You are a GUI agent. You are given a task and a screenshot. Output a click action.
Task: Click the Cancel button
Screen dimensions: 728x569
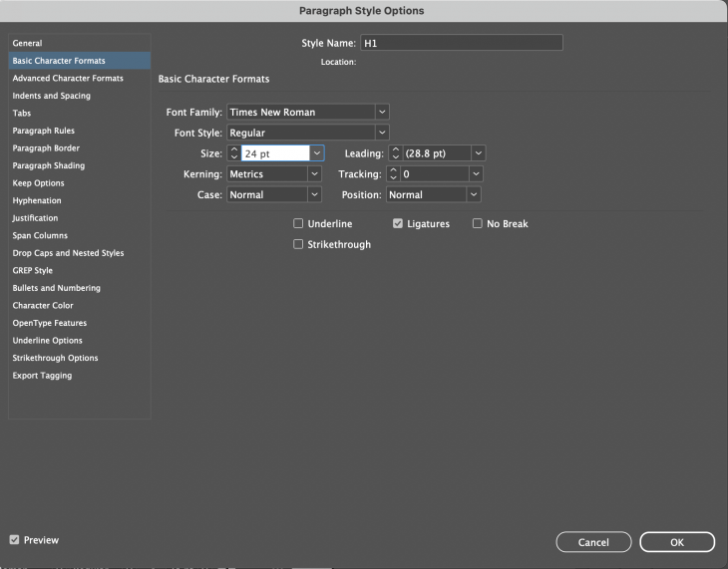593,542
